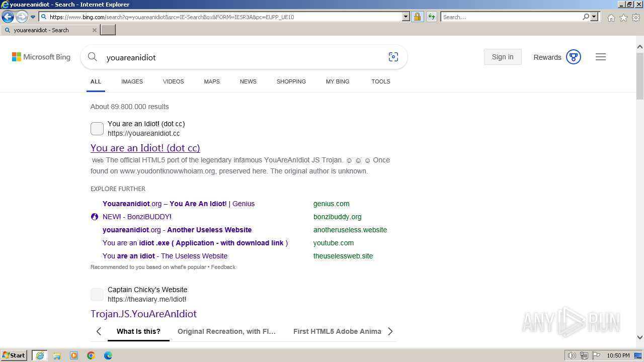The width and height of the screenshot is (644, 362).
Task: Open the Windows Start button
Action: [x=14, y=355]
